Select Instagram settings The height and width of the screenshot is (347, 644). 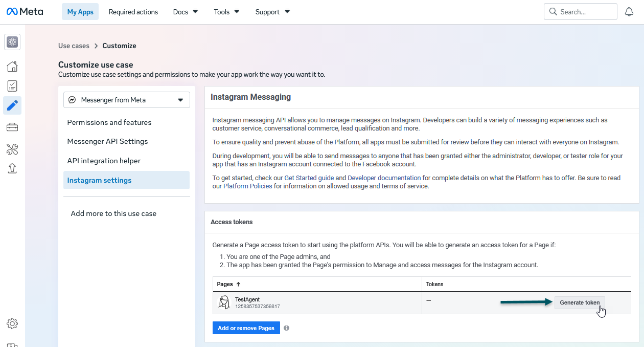coord(126,180)
